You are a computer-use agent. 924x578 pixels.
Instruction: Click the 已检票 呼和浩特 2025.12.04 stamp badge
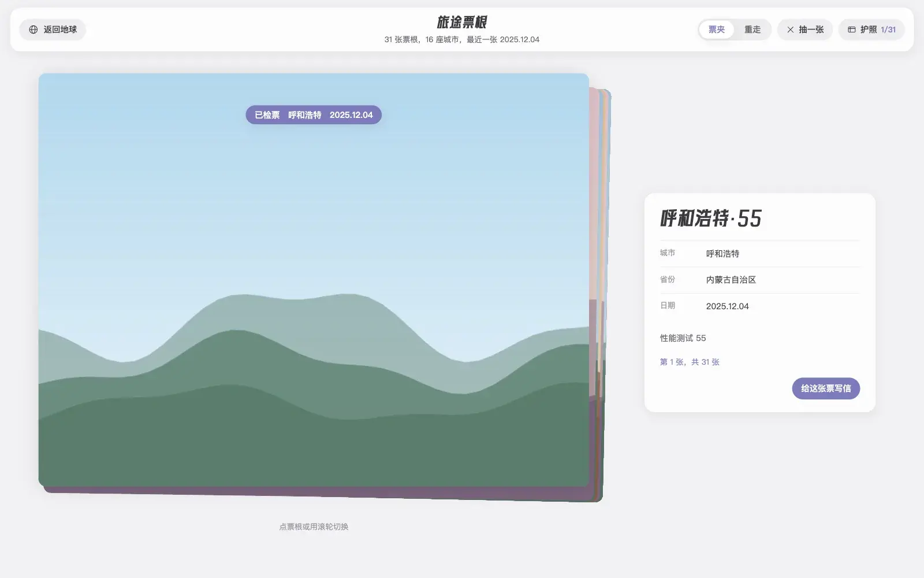pyautogui.click(x=314, y=115)
